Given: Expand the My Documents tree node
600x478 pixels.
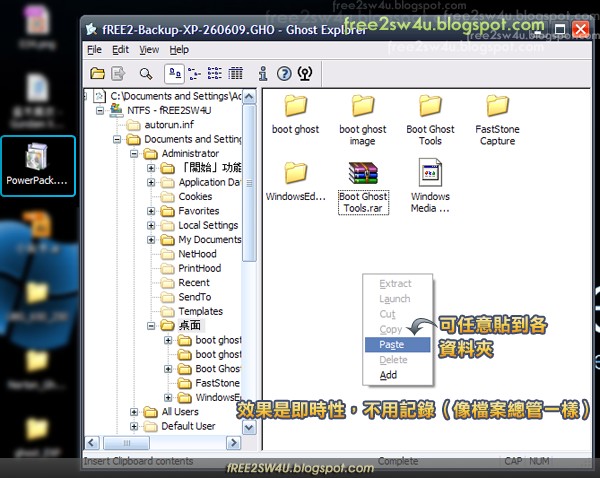Looking at the screenshot, I should [x=151, y=240].
